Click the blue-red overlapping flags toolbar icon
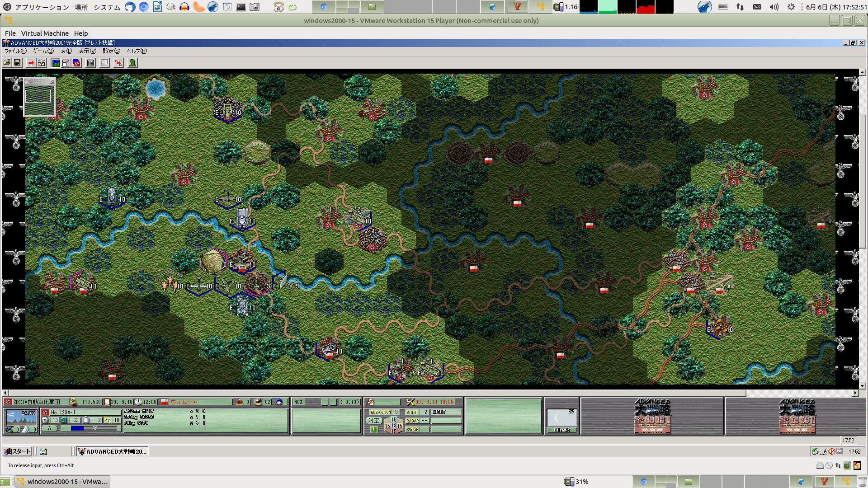This screenshot has height=488, width=868. tap(76, 63)
